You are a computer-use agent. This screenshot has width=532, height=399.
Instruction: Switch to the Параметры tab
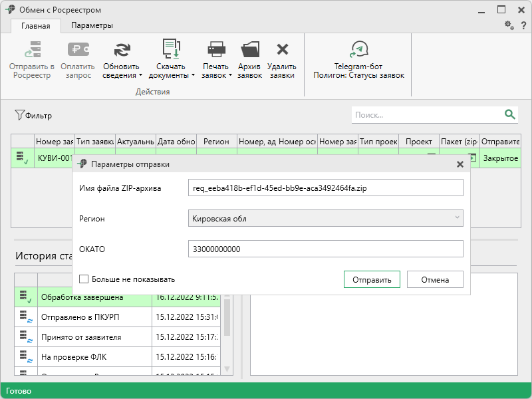point(92,25)
